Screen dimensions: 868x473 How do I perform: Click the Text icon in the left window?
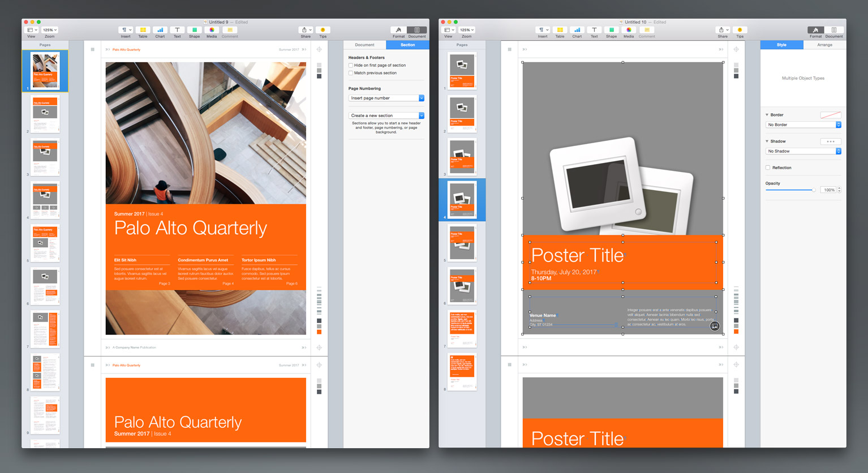177,30
